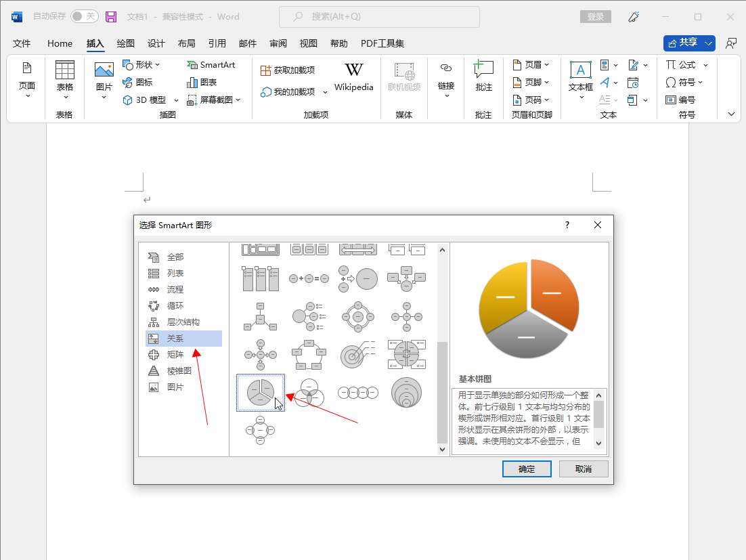Click the 图表 chart button
Viewport: 746px width, 560px height.
tap(202, 83)
